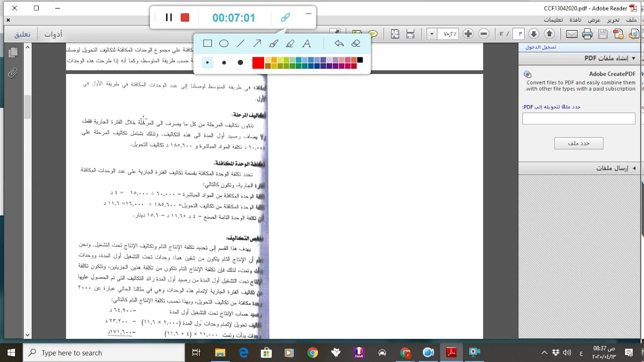
Task: Zoom in with the plus button
Action: tap(468, 34)
